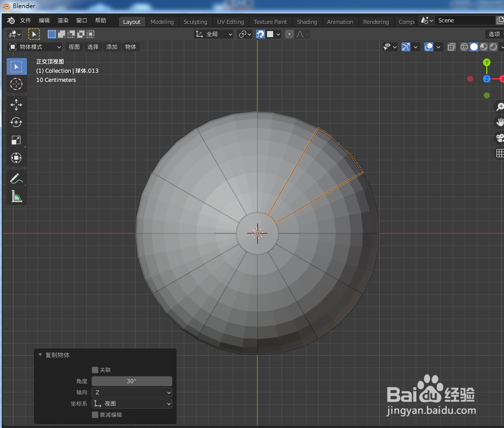Open the 坐标系 dropdown showing 视图

point(132,404)
